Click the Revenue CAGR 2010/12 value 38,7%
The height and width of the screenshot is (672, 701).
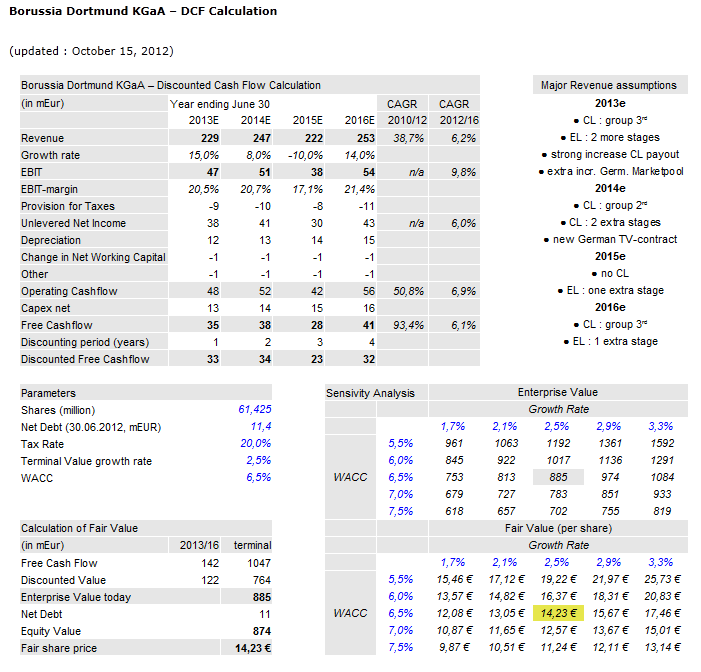(406, 138)
